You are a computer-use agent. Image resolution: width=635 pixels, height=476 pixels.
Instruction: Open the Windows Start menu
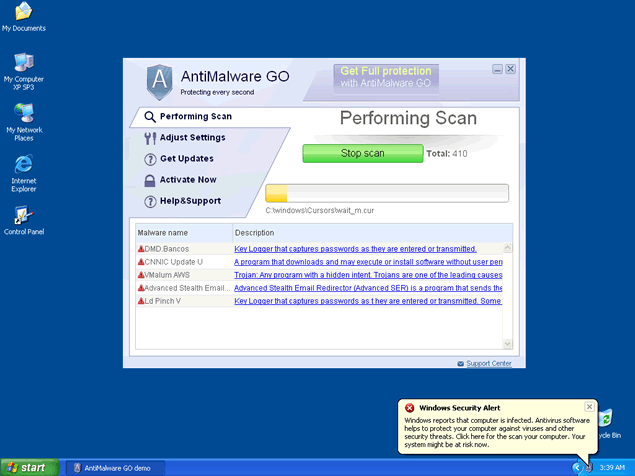(x=27, y=467)
